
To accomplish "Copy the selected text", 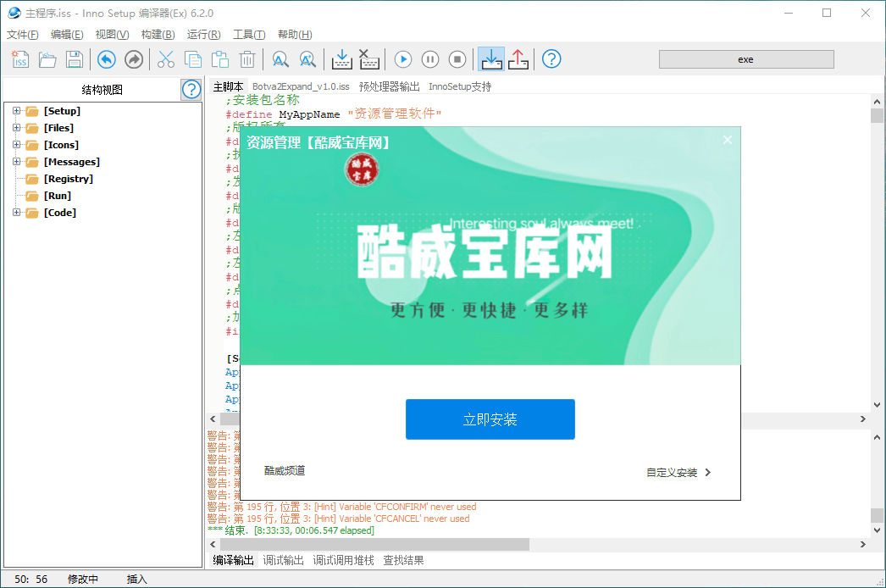I will [x=192, y=59].
